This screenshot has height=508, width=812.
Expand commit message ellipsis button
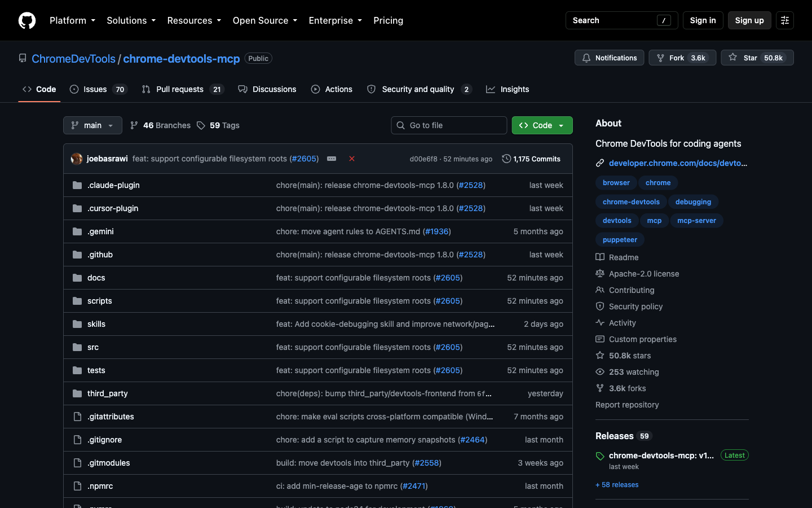point(332,159)
